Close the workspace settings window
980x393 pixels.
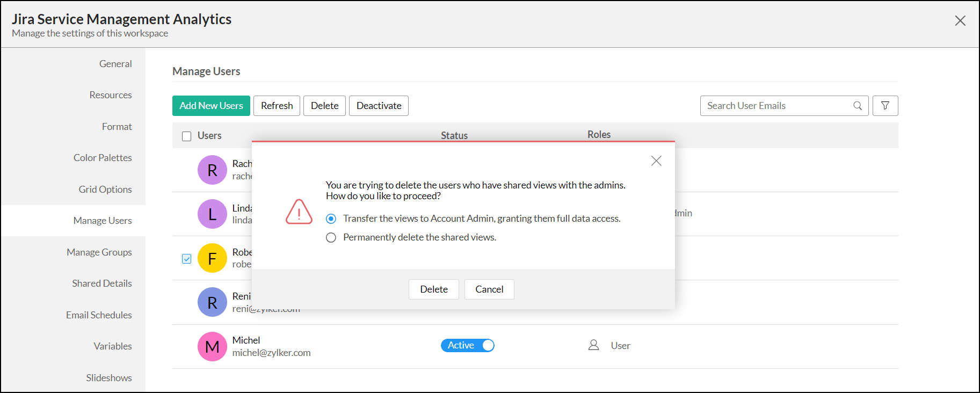pyautogui.click(x=960, y=21)
